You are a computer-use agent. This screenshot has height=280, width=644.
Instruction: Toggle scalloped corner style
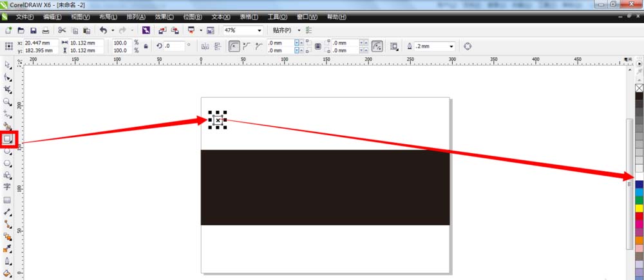pos(247,46)
